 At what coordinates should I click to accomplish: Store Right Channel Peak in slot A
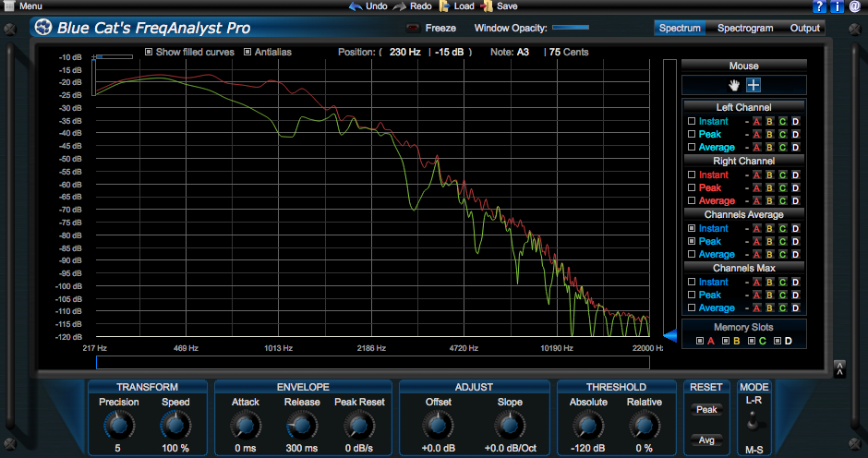pyautogui.click(x=757, y=187)
